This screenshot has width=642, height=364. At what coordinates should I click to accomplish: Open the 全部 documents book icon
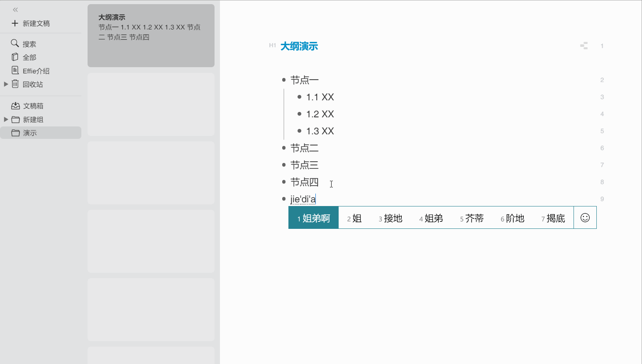coord(15,57)
